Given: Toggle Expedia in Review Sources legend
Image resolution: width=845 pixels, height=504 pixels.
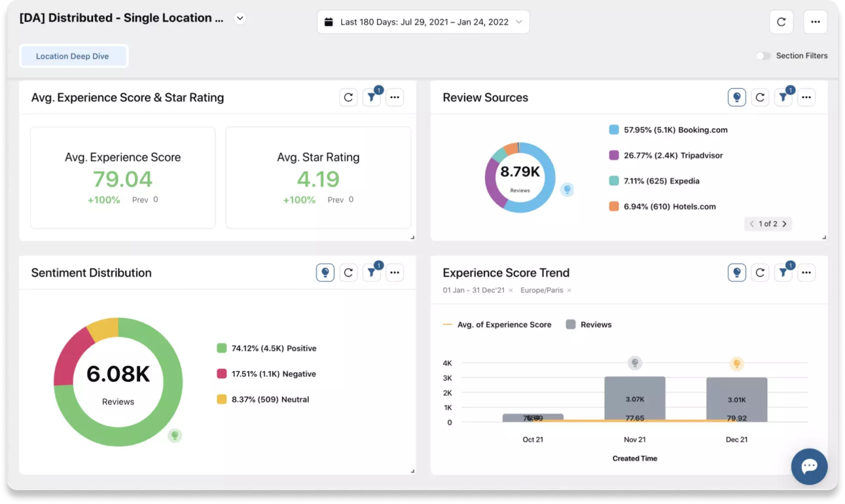Looking at the screenshot, I should click(x=655, y=180).
